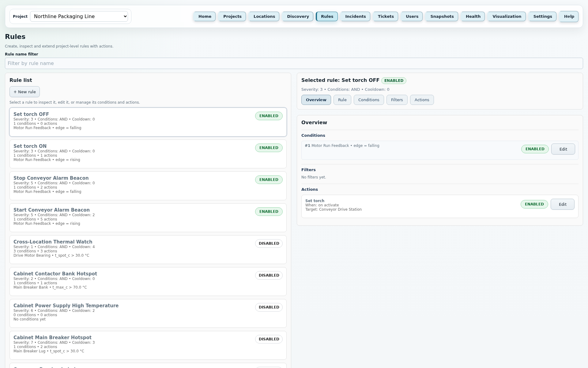Screen dimensions: 588x368
Task: Select Cabinet Contactor Bank Hotspot rule
Action: [148, 282]
